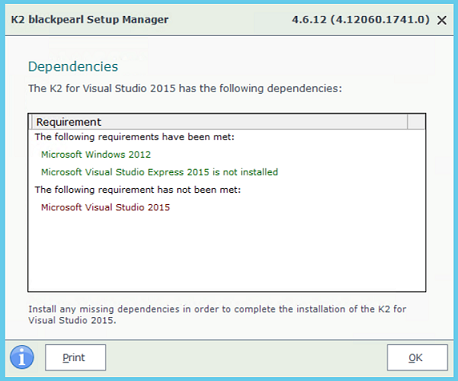Viewport: 458px width, 381px height.
Task: Click the grip at left of Requirement header
Action: coord(31,122)
